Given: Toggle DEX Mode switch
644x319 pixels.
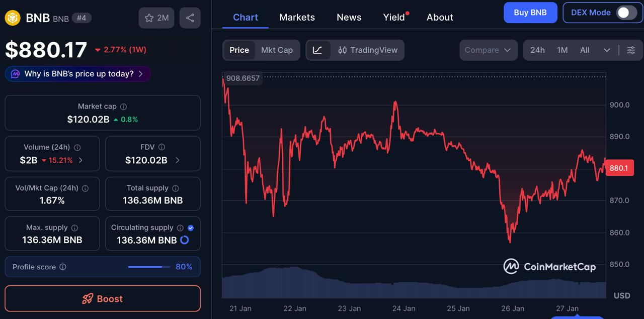Looking at the screenshot, I should tap(626, 13).
